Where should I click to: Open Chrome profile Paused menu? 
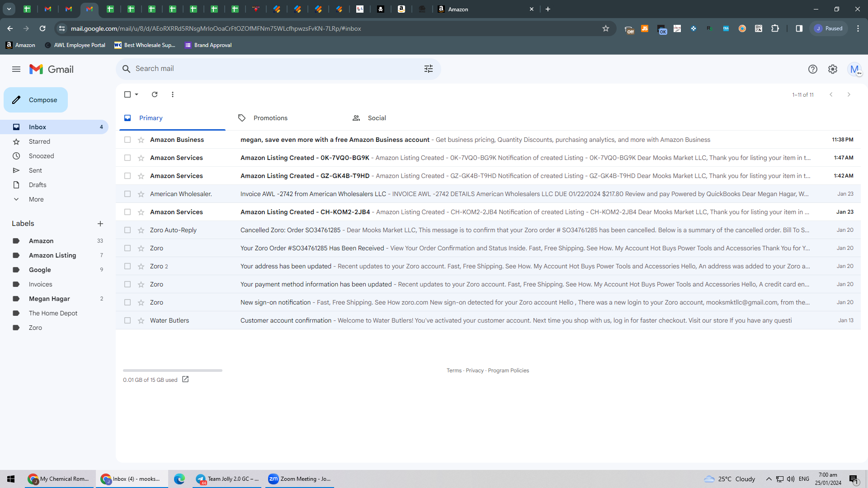point(829,28)
